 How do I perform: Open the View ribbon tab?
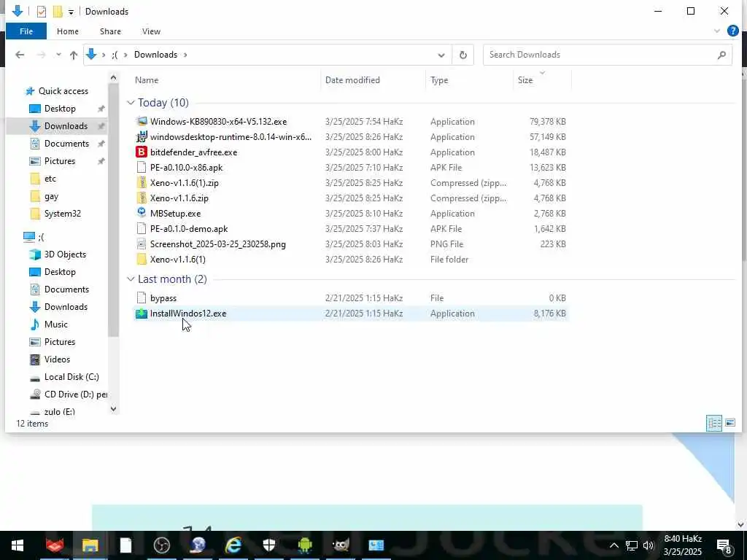coord(151,31)
